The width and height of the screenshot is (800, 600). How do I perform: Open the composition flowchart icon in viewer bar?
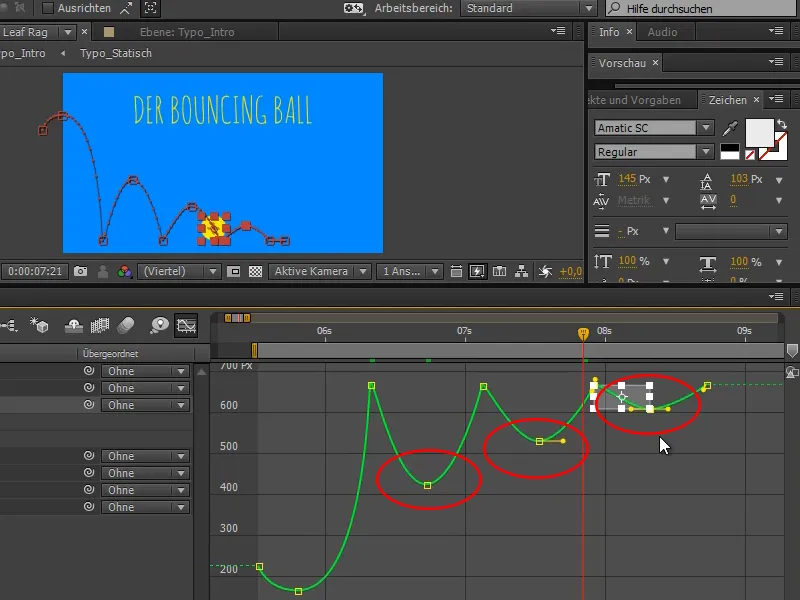click(x=521, y=271)
